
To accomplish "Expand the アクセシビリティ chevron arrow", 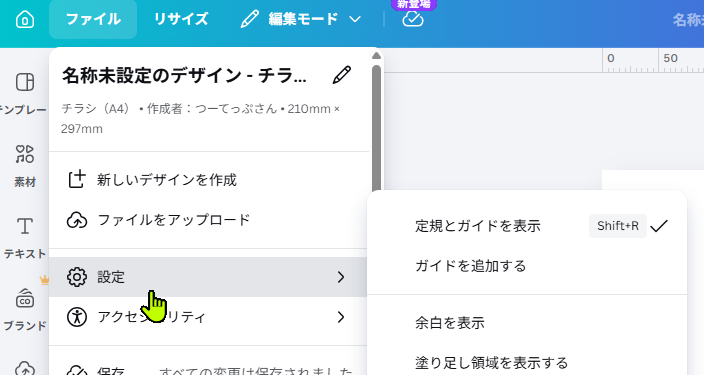I will pos(341,317).
